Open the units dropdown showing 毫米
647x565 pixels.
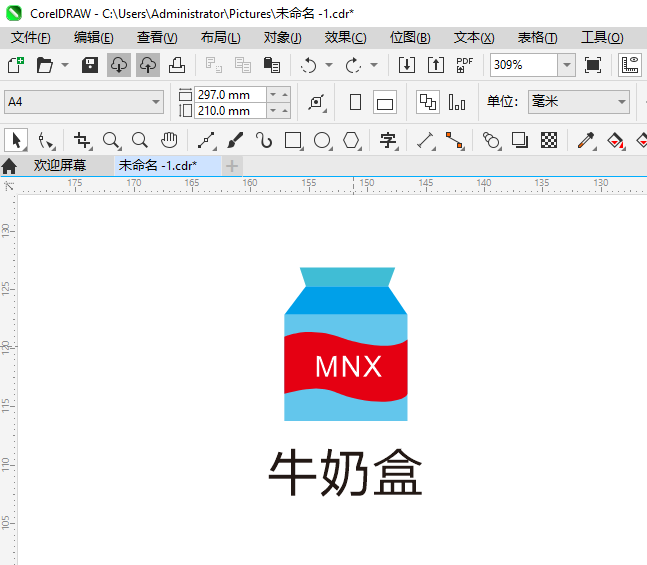click(x=579, y=102)
